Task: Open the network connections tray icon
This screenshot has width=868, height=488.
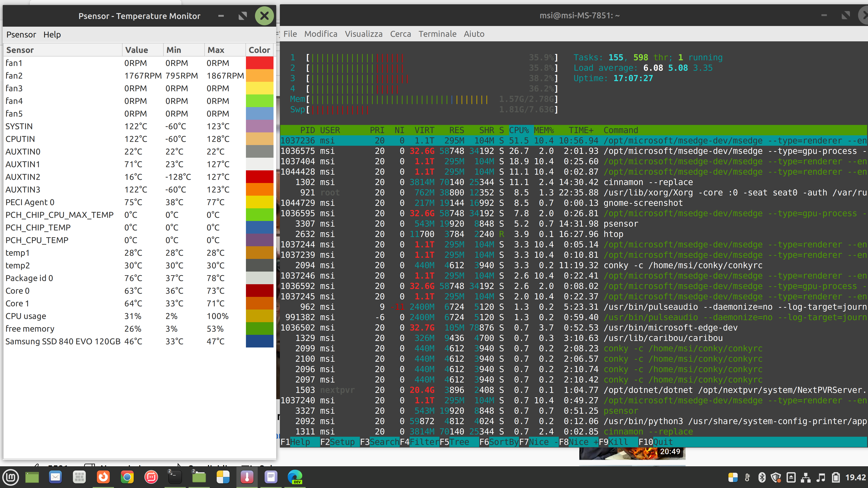Action: tap(806, 478)
